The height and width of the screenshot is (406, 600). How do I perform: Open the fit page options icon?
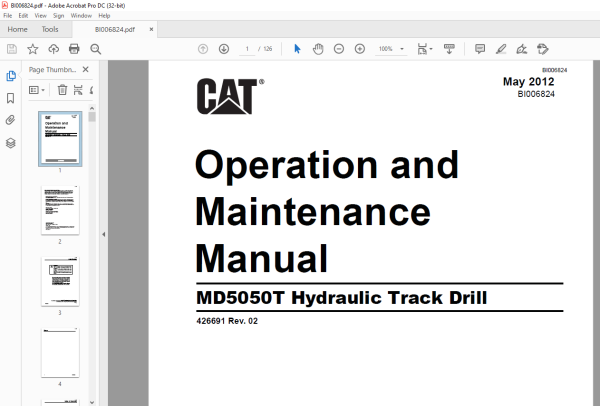(424, 49)
